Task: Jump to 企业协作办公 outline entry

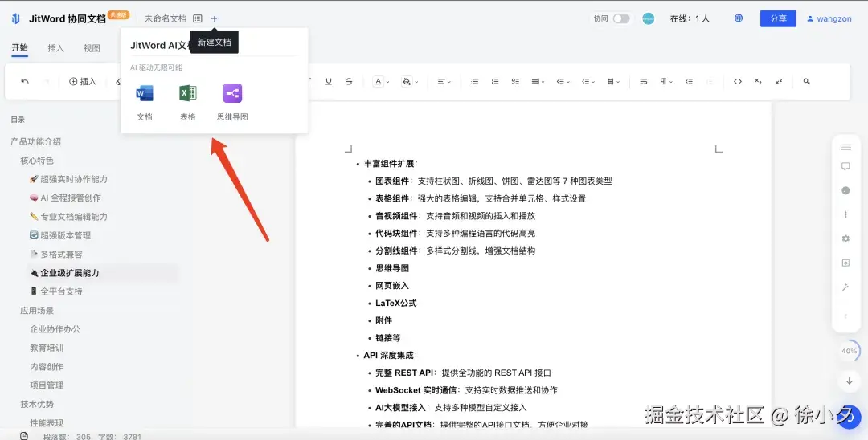Action: pos(55,329)
